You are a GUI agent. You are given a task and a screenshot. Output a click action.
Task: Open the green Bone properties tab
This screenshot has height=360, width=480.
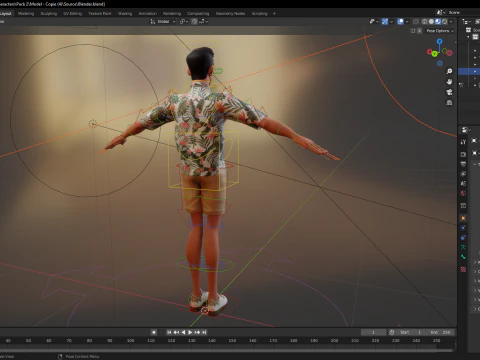pyautogui.click(x=463, y=257)
